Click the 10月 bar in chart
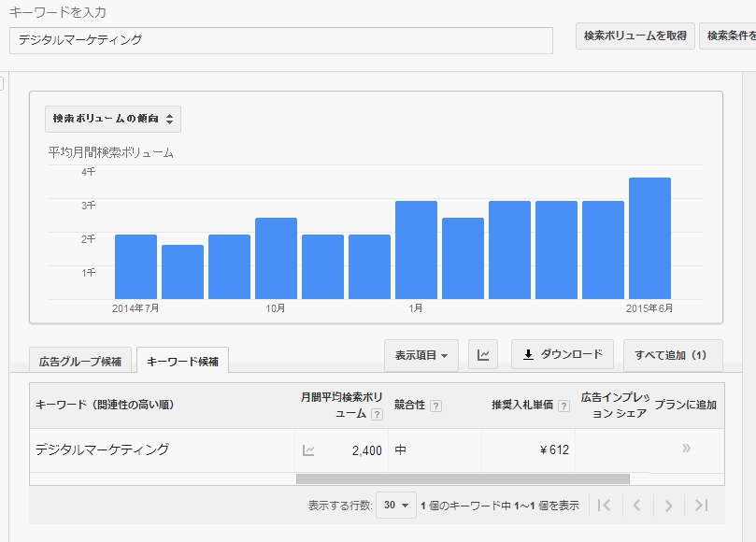This screenshot has height=542, width=756. 276,259
